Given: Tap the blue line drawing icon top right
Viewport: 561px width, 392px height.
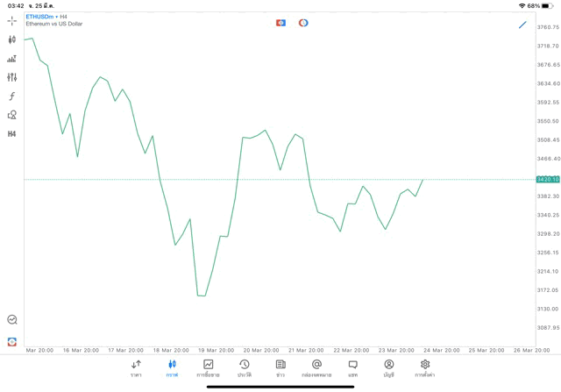Looking at the screenshot, I should 522,25.
